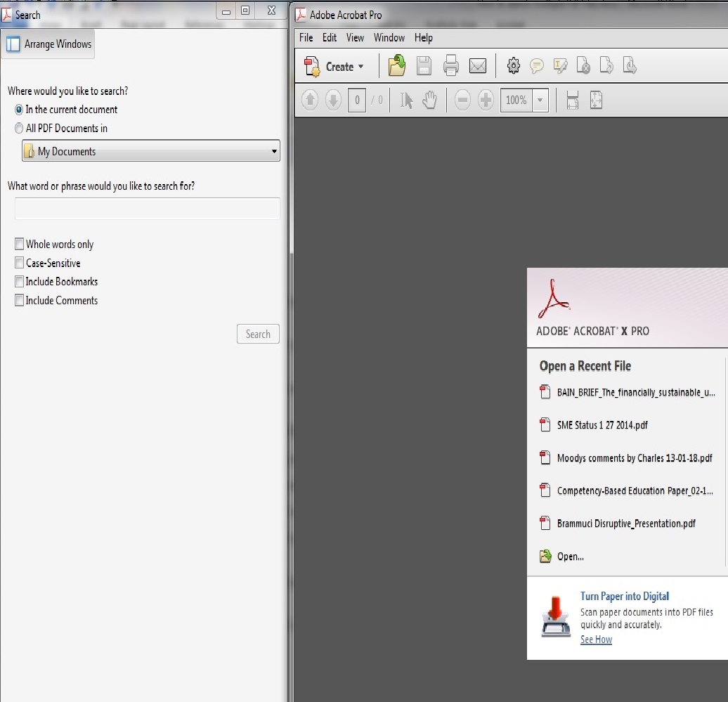
Task: Open the View menu
Action: (355, 38)
